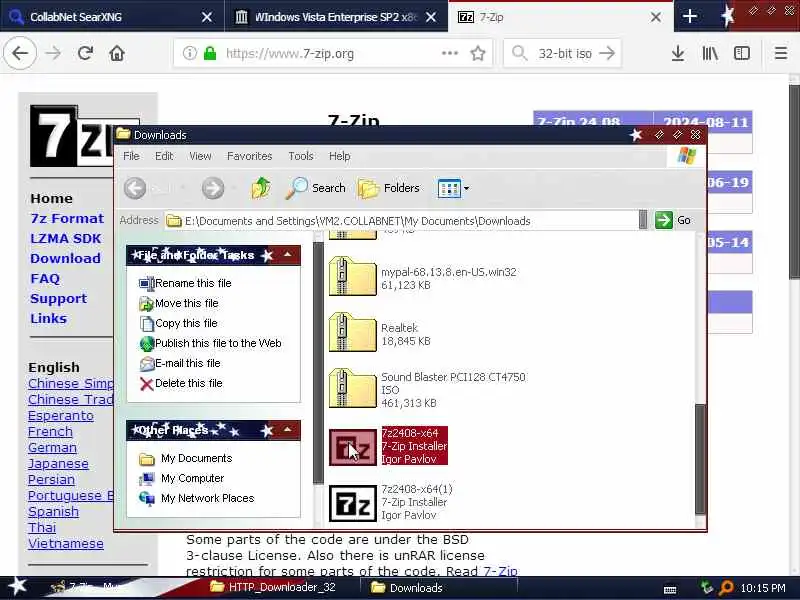This screenshot has height=600, width=800.
Task: Open Firefox downloads arrow icon
Action: [678, 53]
